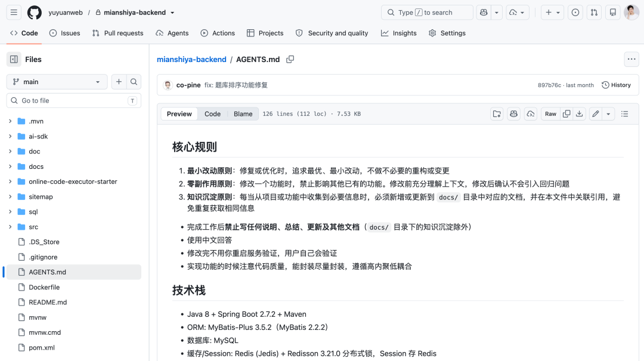Open Copilot chat icon in header
Screen dimensions: 644x361
(x=484, y=13)
